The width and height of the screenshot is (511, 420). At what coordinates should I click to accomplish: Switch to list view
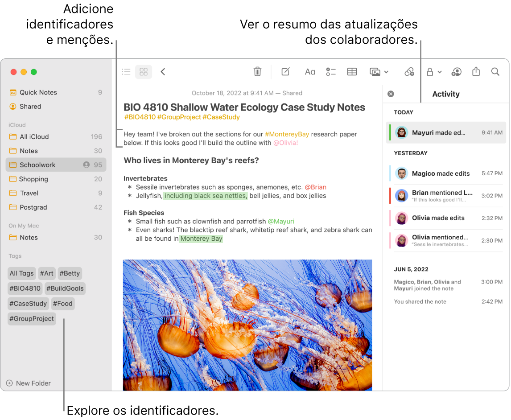[126, 71]
